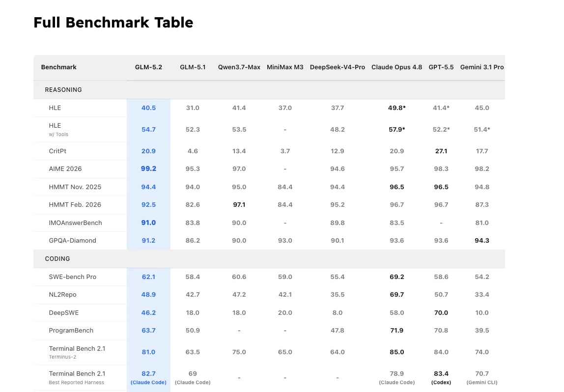The height and width of the screenshot is (392, 564).
Task: Click GPT-5.5 score 83.4 (Codex)
Action: click(441, 378)
